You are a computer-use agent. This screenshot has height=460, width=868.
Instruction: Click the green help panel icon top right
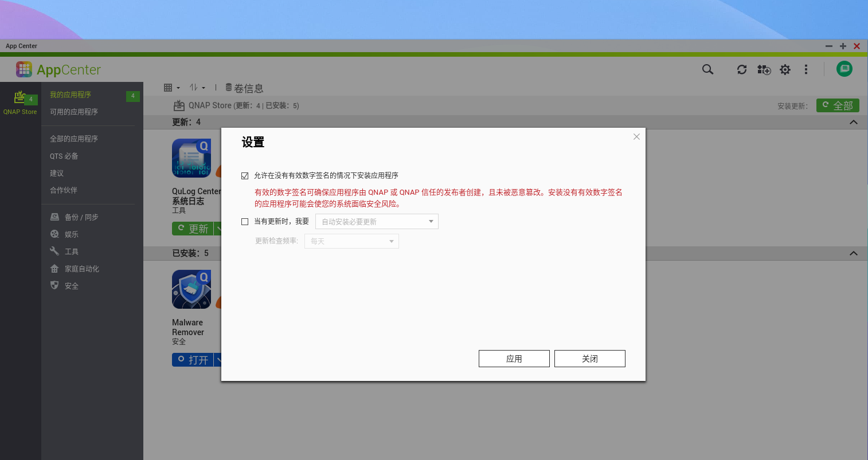[844, 69]
